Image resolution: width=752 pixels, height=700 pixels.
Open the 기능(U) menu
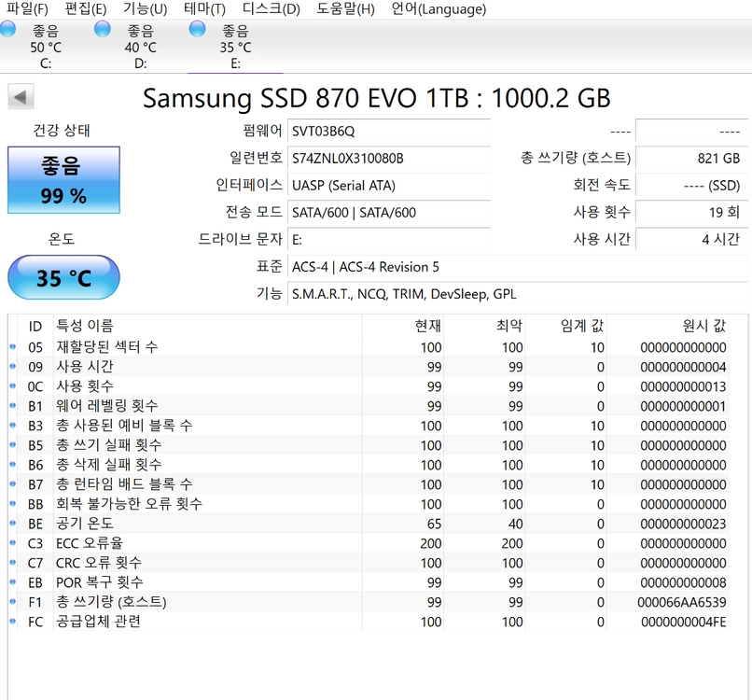145,9
